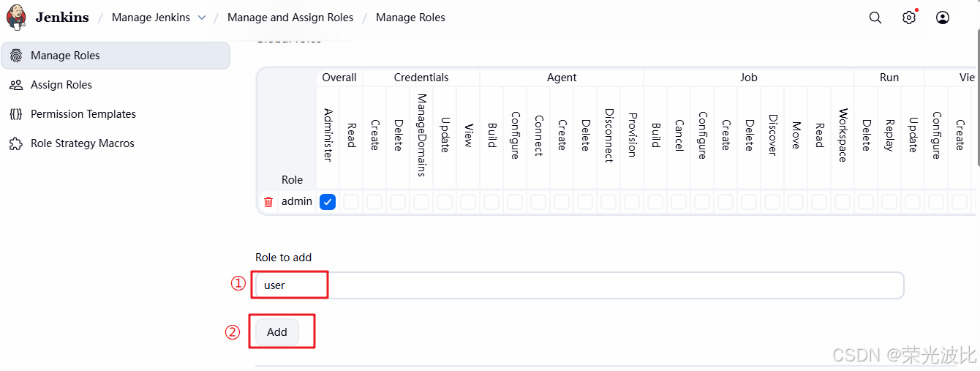Click the Provision column header

(x=632, y=135)
